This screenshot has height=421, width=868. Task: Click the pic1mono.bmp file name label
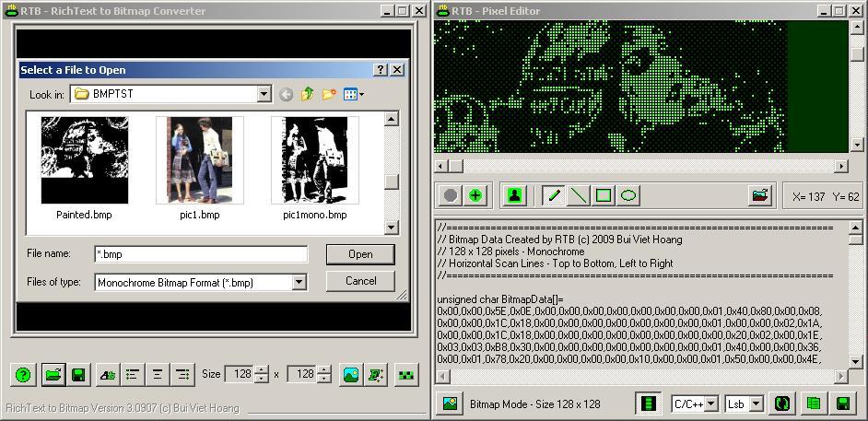[x=315, y=215]
